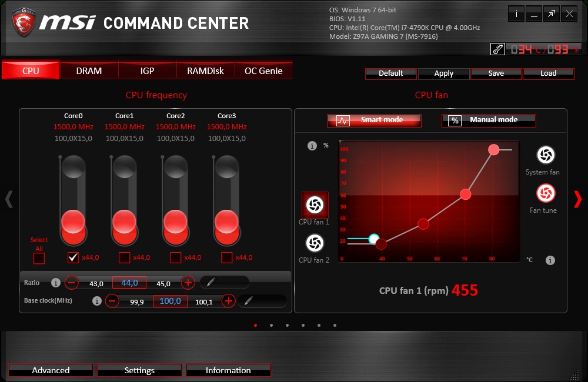588x382 pixels.
Task: Click the last page indicator dot
Action: click(335, 326)
